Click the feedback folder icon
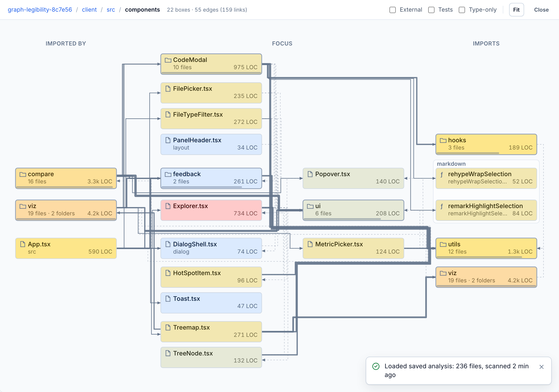This screenshot has height=392, width=559. (x=168, y=174)
